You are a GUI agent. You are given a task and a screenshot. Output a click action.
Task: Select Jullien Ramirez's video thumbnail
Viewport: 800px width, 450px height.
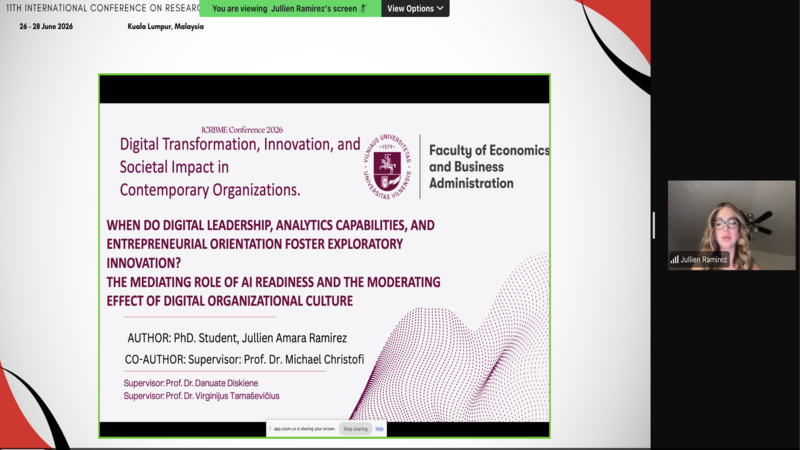[732, 225]
